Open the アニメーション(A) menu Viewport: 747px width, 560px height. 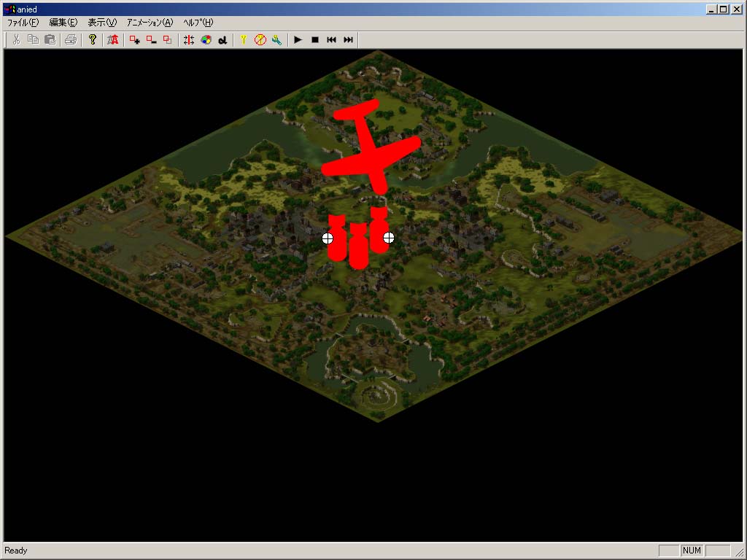pos(150,23)
